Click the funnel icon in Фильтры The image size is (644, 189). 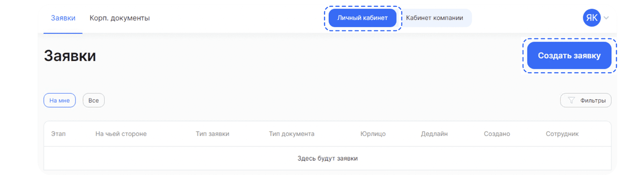point(571,100)
